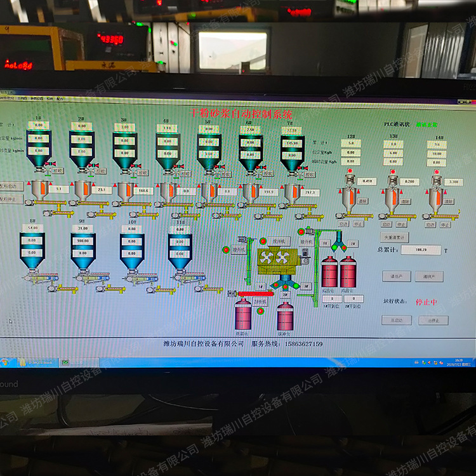
Task: Click the screw conveyor under hopper 9.1
Action: 46,202
